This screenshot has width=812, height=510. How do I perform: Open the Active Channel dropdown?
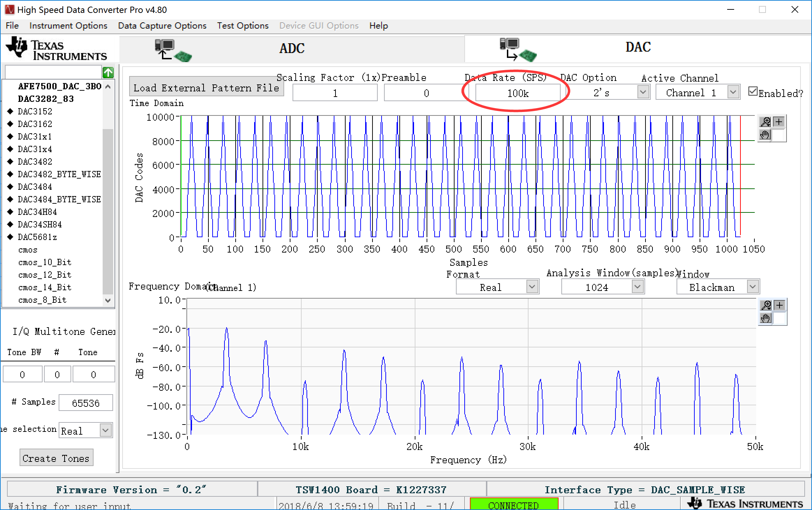(x=733, y=92)
